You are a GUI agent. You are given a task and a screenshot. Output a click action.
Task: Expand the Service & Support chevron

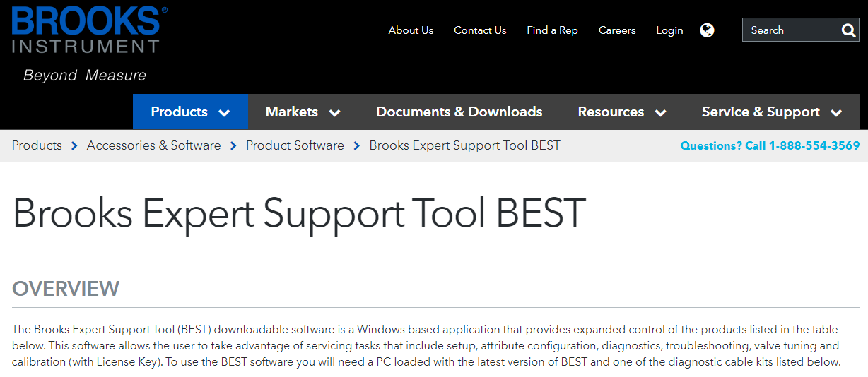pyautogui.click(x=836, y=113)
